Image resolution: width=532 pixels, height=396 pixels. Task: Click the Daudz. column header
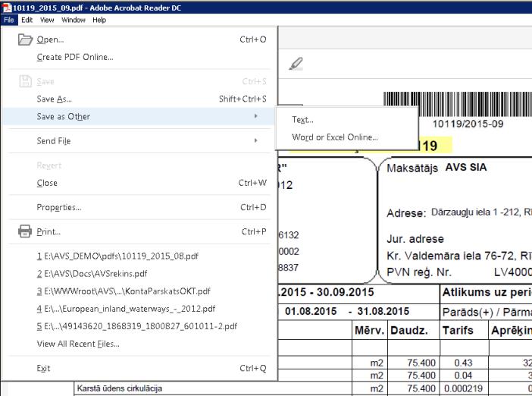coord(409,331)
